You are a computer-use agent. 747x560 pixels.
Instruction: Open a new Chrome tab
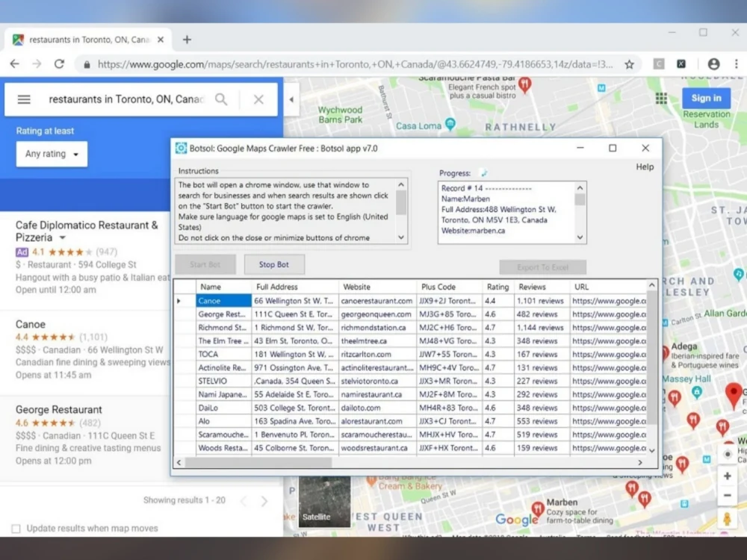pos(187,40)
